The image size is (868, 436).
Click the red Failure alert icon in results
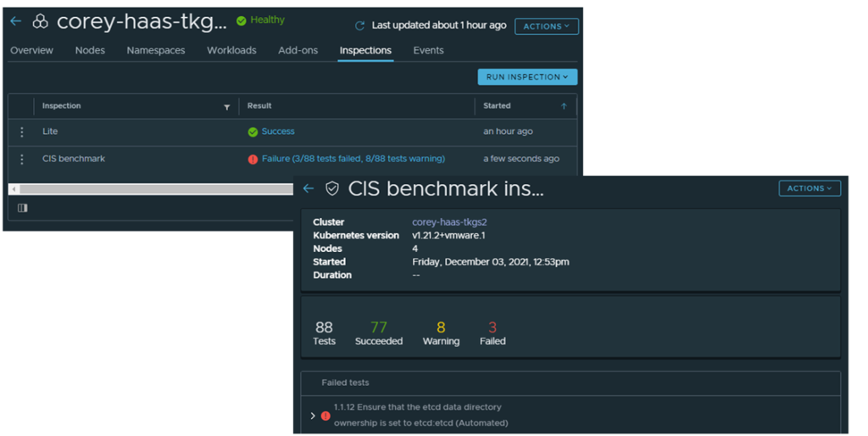(253, 159)
